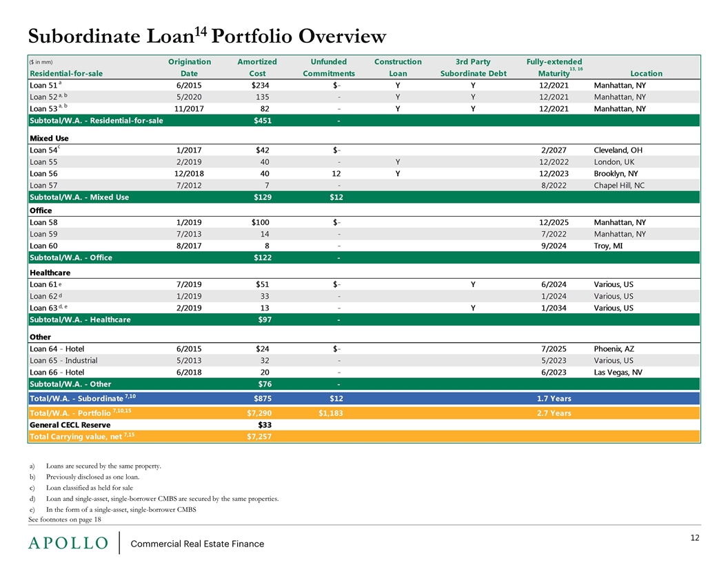Click the Residential-for-sale section heading

pyautogui.click(x=66, y=73)
